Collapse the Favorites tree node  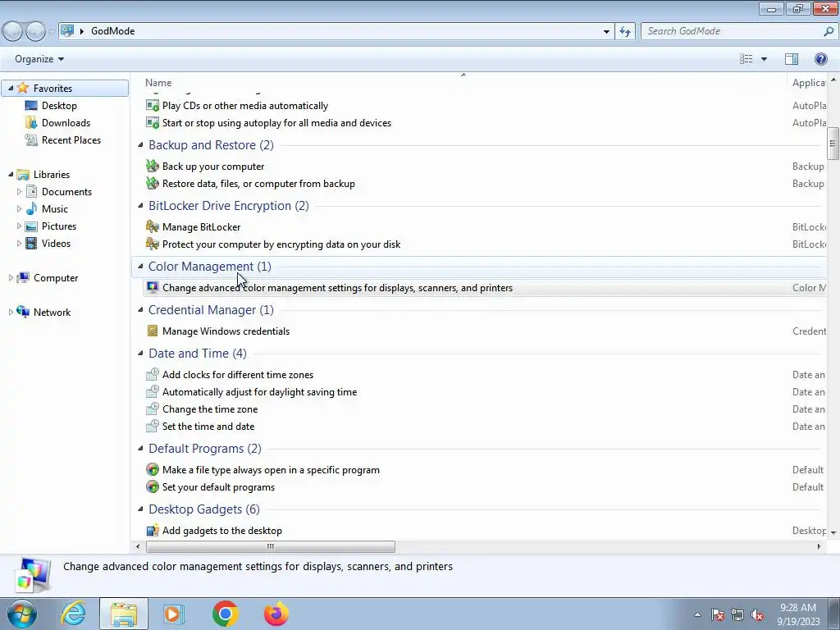(x=11, y=88)
